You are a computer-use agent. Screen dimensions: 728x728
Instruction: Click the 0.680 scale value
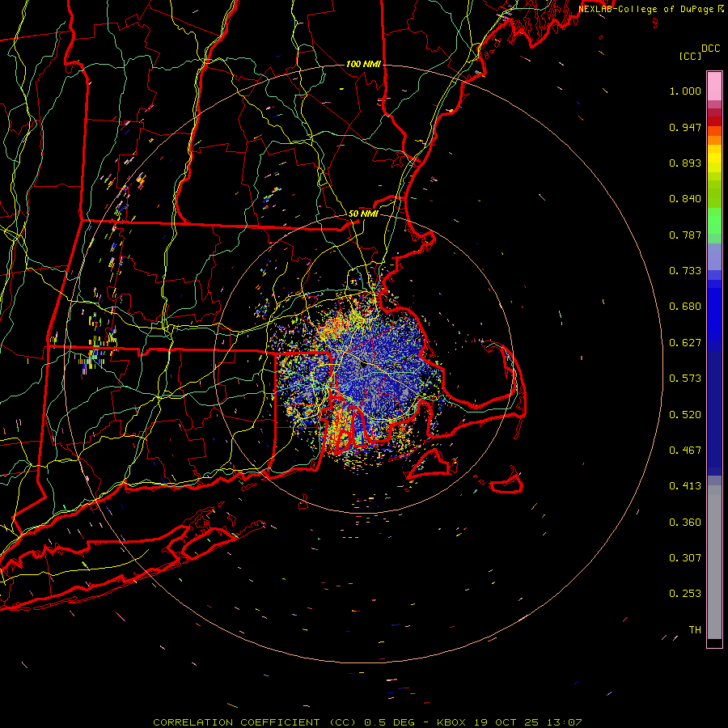click(x=685, y=307)
